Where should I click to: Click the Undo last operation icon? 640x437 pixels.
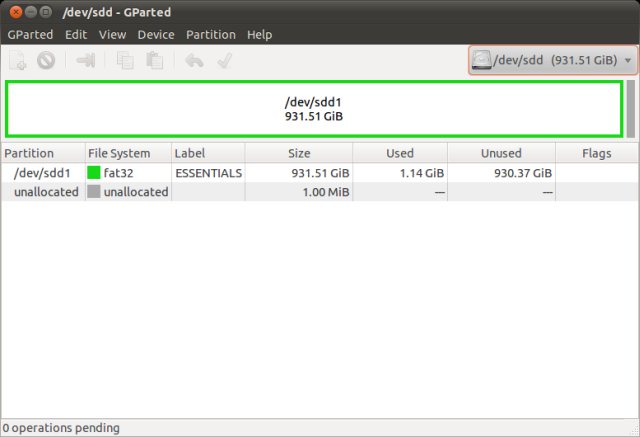(194, 61)
